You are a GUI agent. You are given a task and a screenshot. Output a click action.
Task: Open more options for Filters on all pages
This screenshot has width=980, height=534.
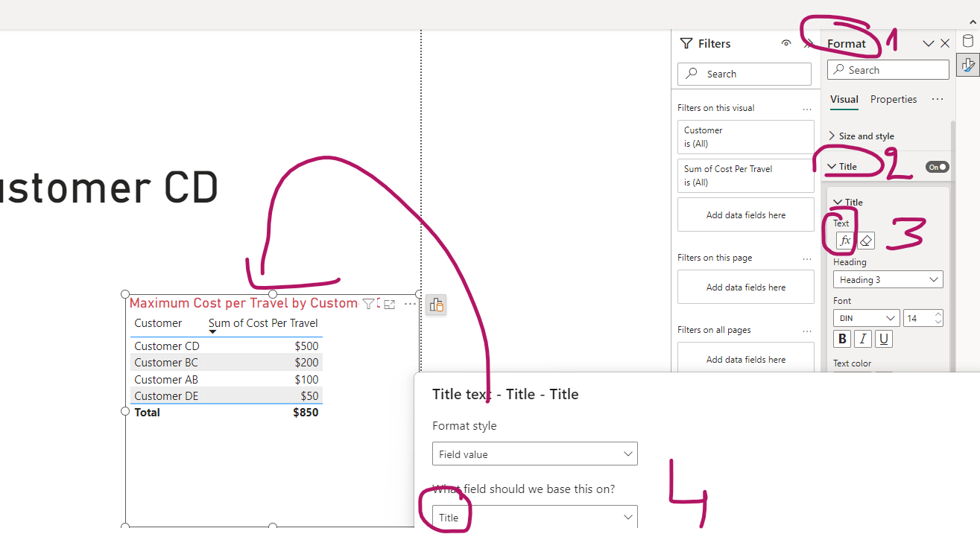pos(807,331)
